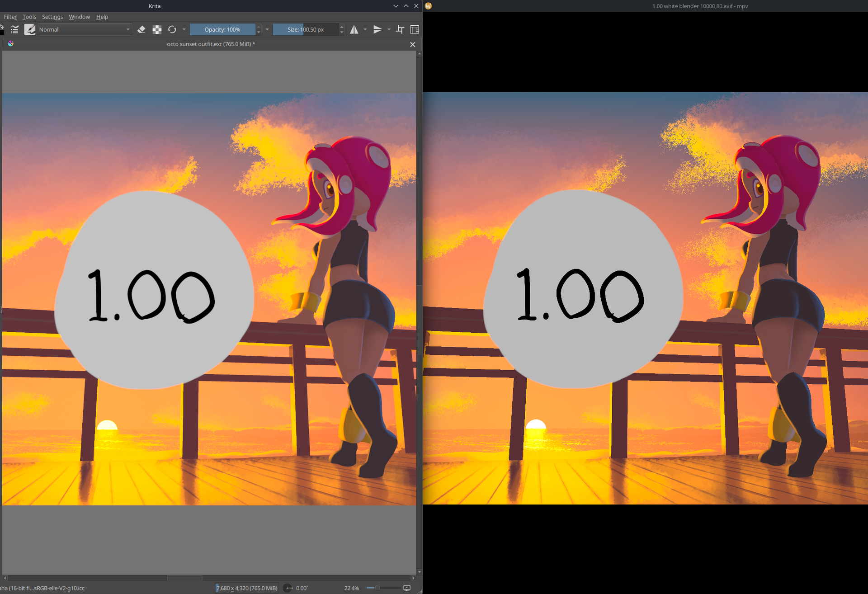The width and height of the screenshot is (868, 594).
Task: Open the Filter menu
Action: click(x=10, y=17)
